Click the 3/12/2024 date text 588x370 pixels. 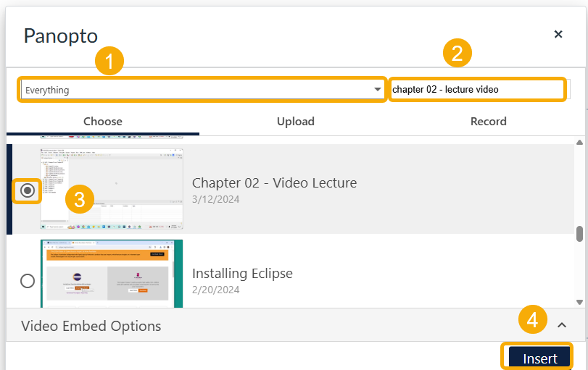(215, 199)
